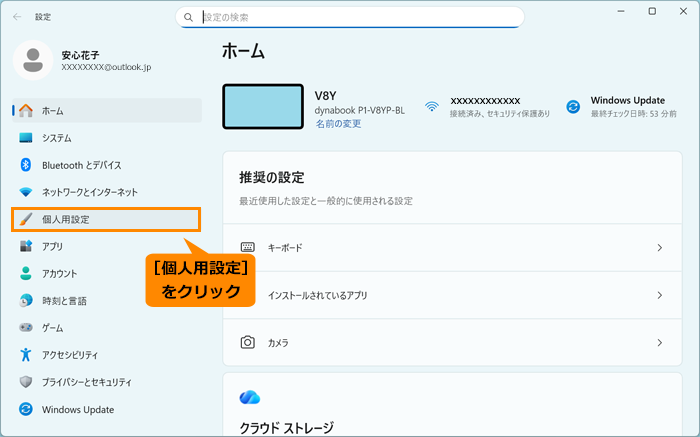Open ゲーム settings page
This screenshot has width=700, height=437.
[107, 328]
